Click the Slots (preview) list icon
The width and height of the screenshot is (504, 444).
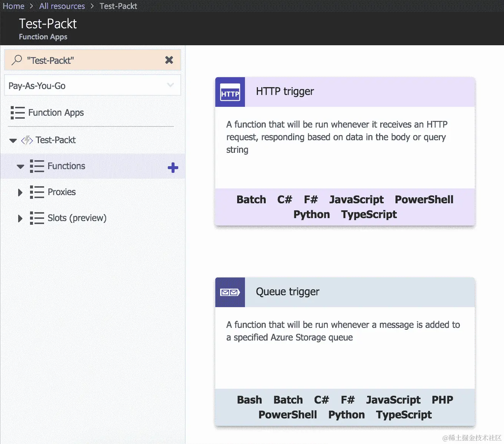(37, 218)
